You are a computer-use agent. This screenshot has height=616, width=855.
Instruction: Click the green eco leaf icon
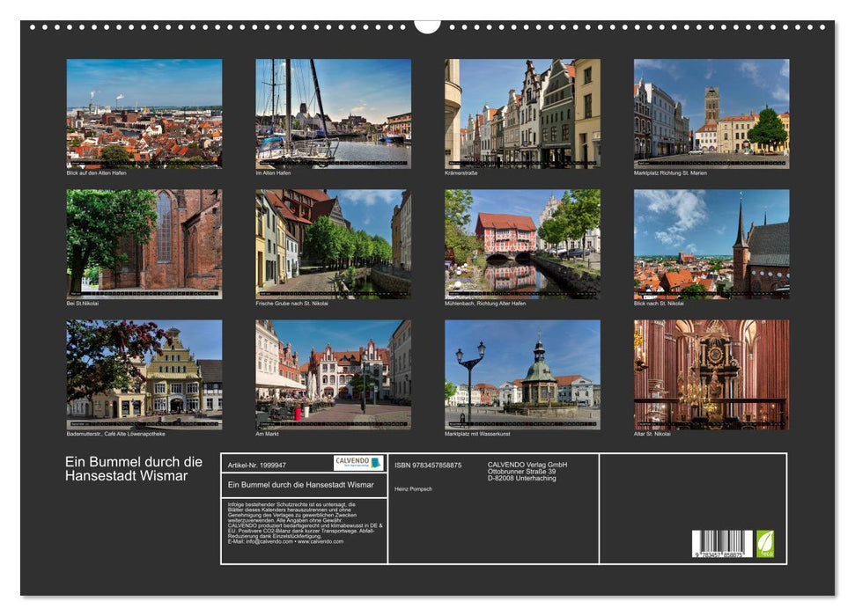[x=765, y=540]
